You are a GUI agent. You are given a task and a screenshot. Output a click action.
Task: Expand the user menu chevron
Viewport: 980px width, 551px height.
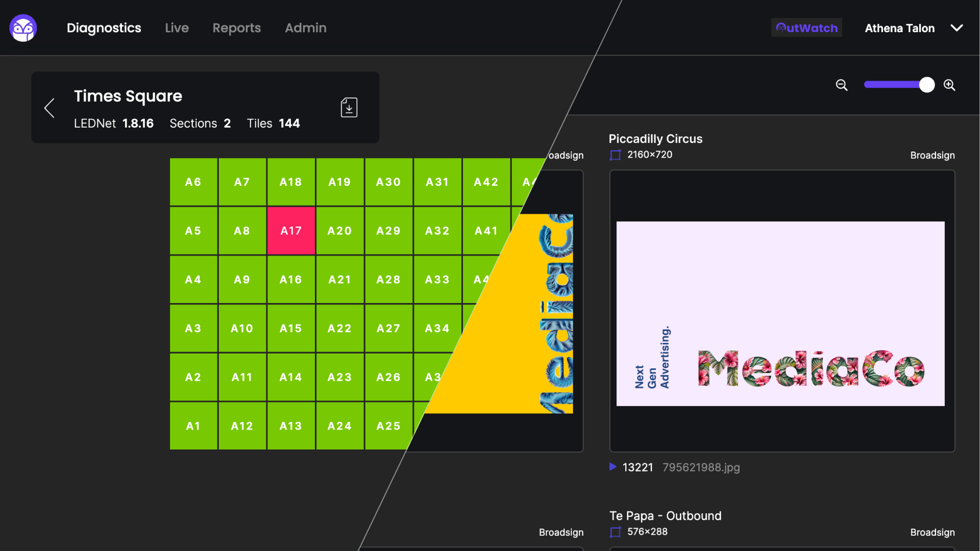pyautogui.click(x=957, y=28)
